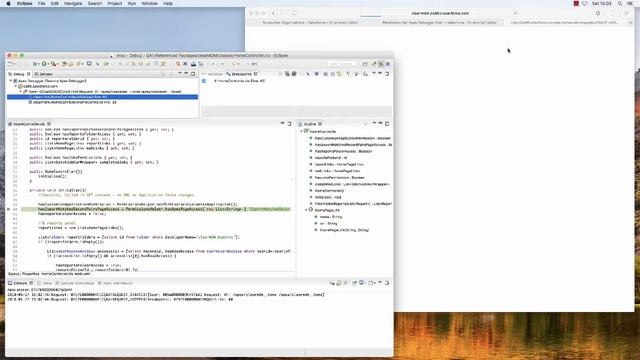Select the Outline view tab

(310, 124)
